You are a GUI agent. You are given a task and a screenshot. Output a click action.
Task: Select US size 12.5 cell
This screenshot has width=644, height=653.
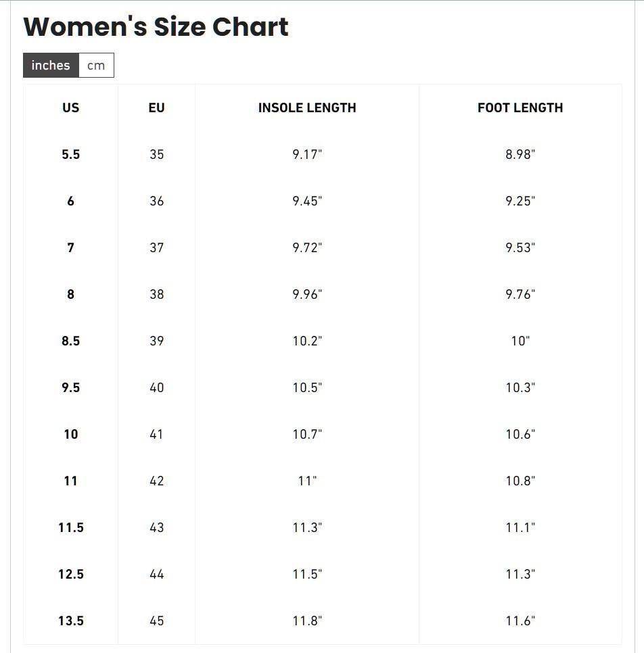[71, 575]
